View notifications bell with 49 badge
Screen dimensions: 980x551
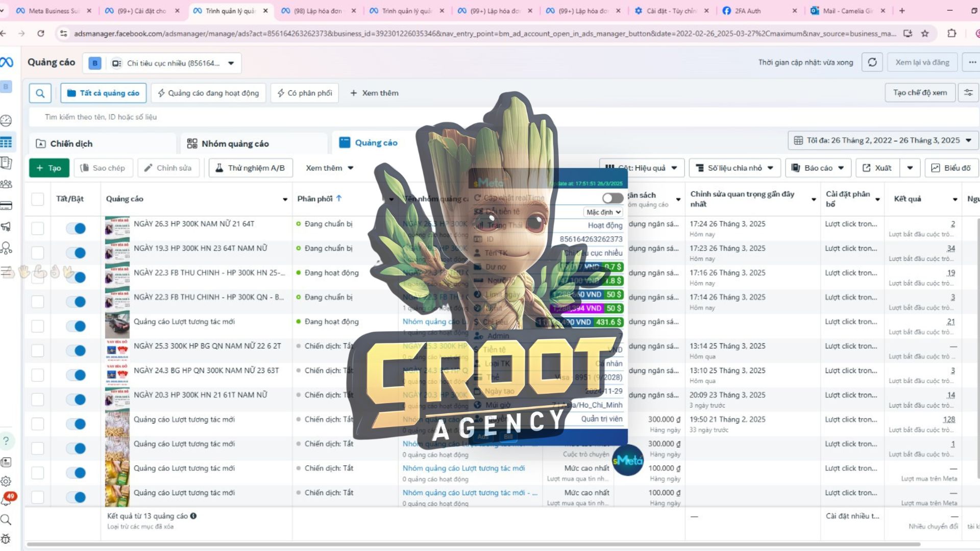(x=7, y=499)
